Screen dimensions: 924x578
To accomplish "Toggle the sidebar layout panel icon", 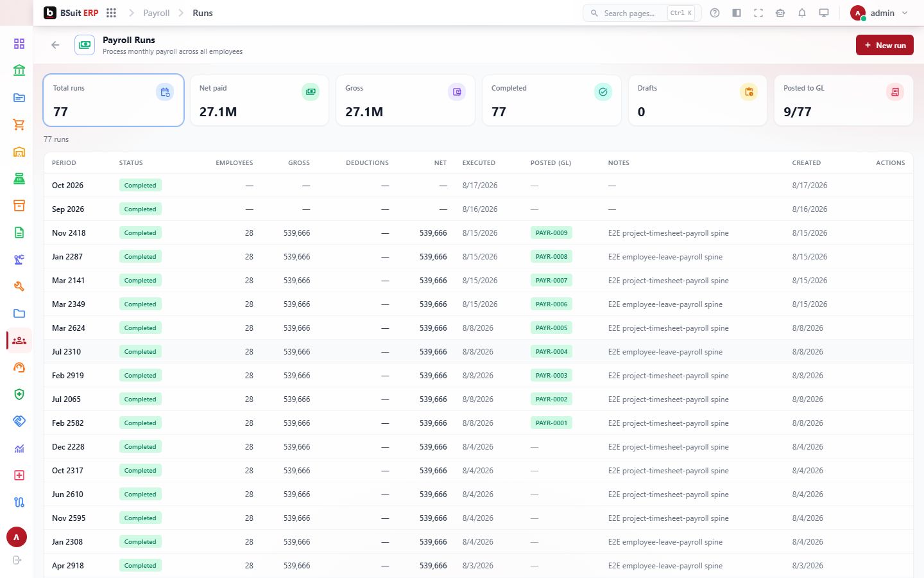I will pos(737,13).
